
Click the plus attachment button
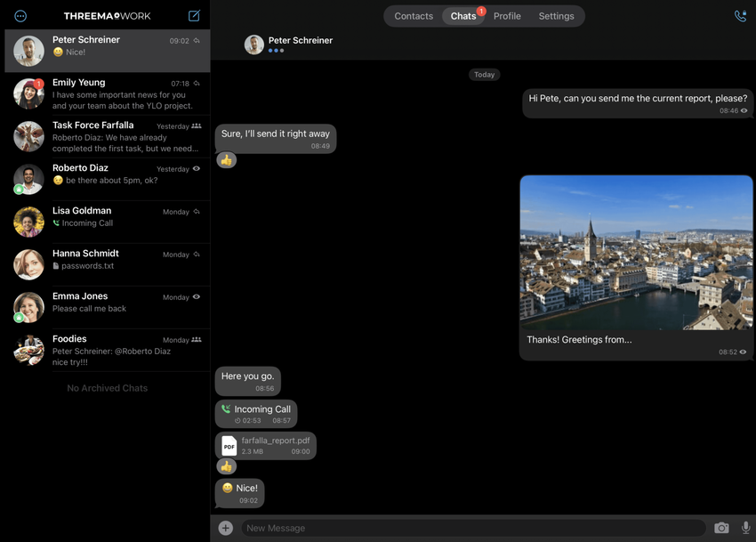(226, 528)
